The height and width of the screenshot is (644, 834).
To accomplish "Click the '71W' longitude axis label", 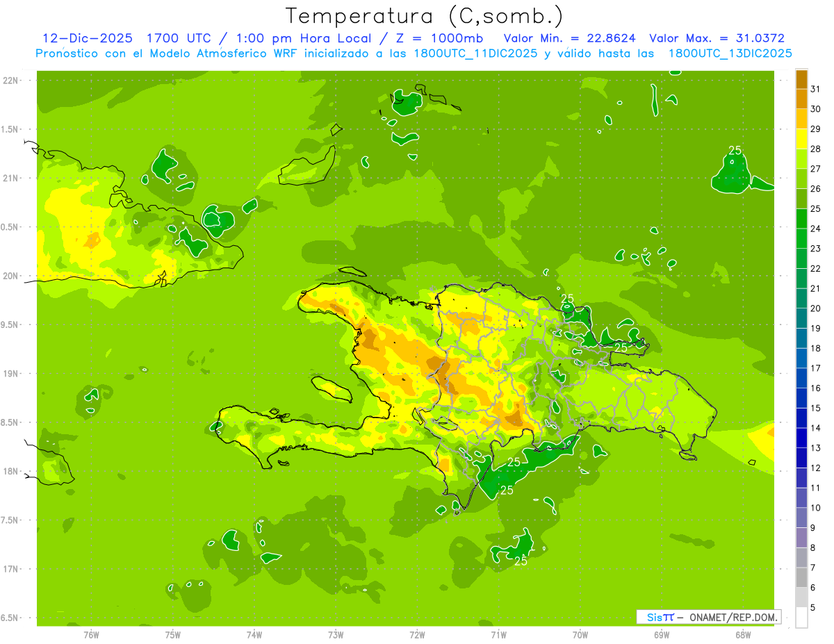I will coord(498,635).
